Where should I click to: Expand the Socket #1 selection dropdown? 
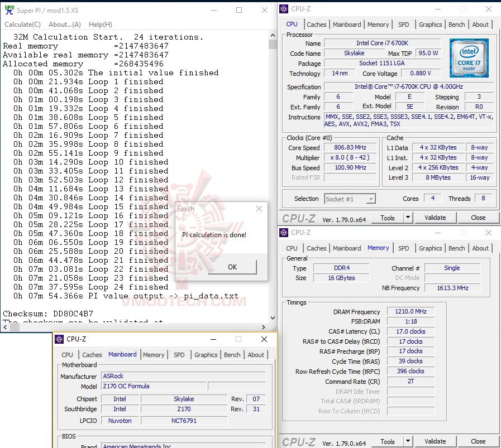click(371, 199)
